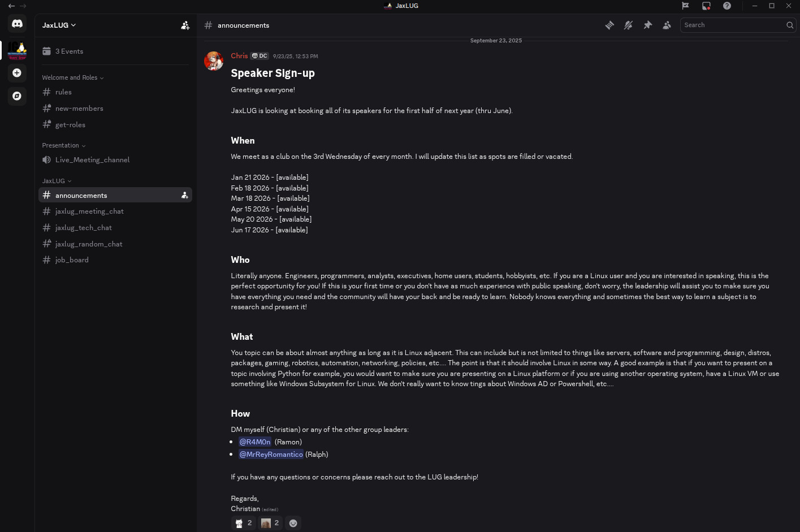Click invite icon beside JaxLUG server name

[x=185, y=25]
